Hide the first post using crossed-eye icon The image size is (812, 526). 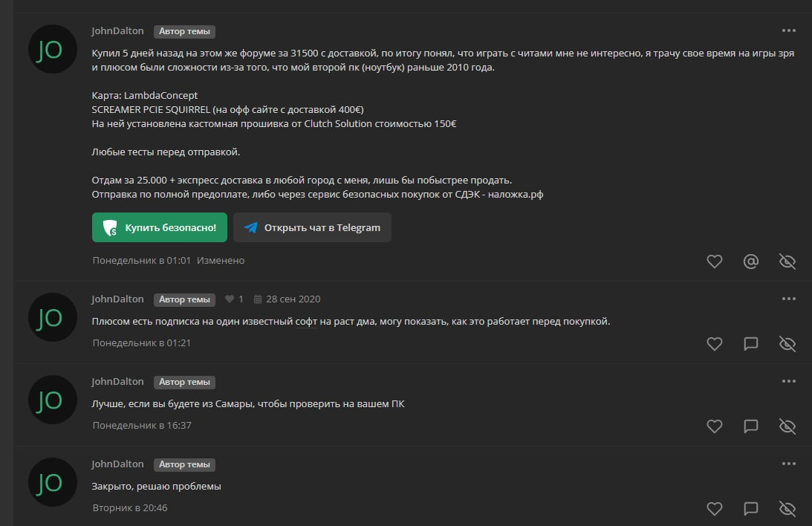click(787, 262)
